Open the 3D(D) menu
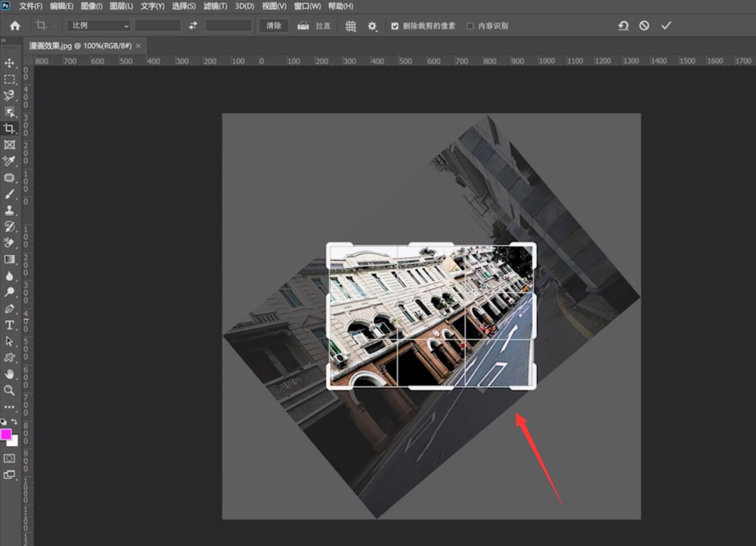 pos(244,6)
